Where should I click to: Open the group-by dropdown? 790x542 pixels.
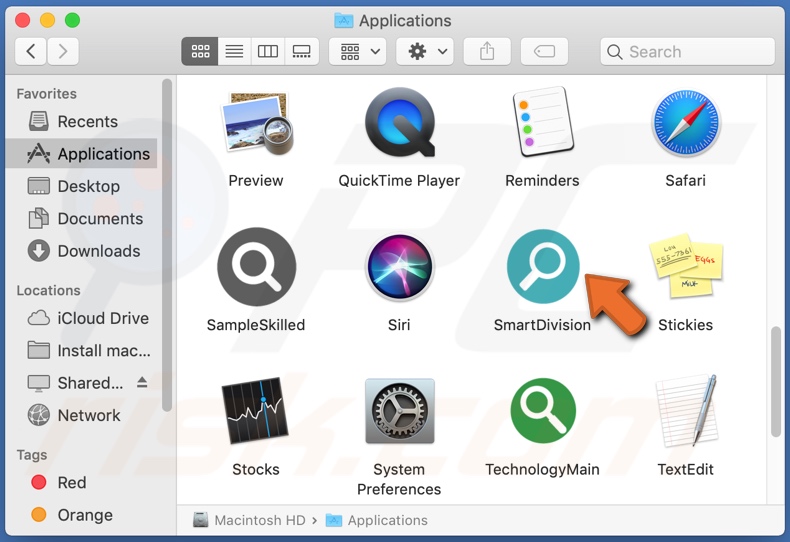point(358,51)
